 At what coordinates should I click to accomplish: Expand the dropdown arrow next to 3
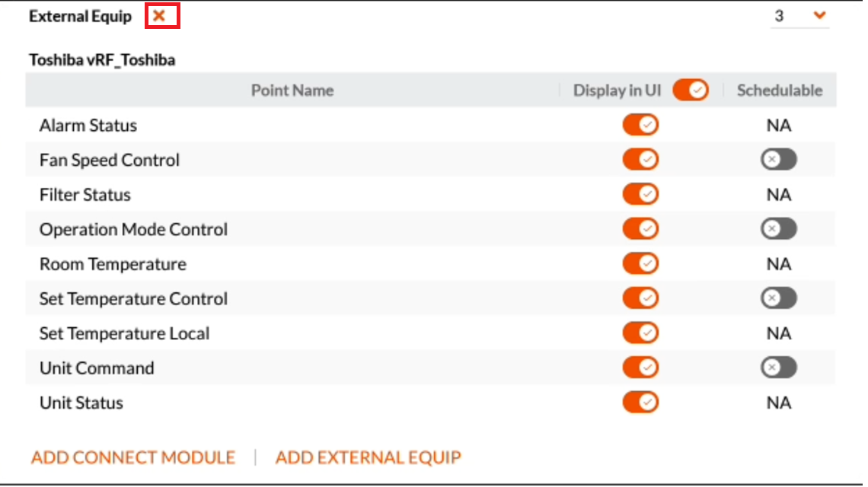pyautogui.click(x=819, y=15)
